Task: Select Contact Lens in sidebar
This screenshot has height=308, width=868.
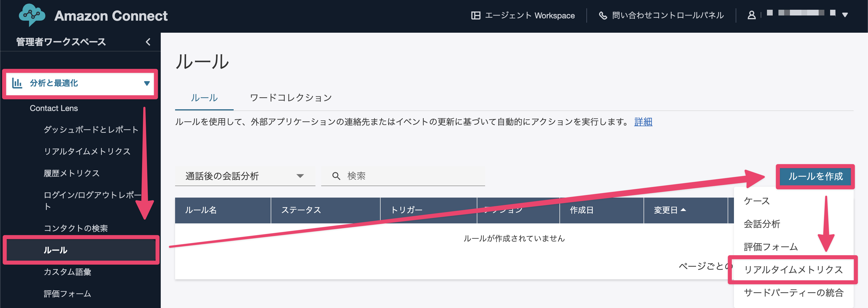Action: coord(54,108)
